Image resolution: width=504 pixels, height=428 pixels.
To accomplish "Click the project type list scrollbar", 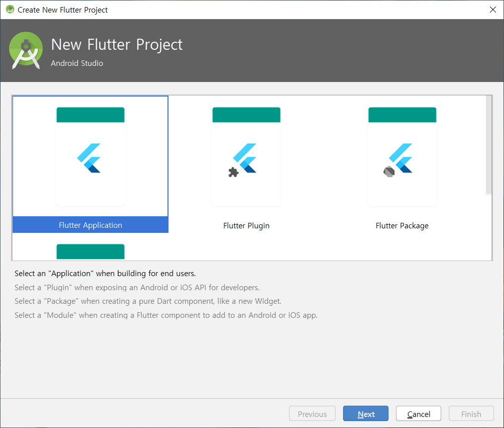I will [488, 145].
